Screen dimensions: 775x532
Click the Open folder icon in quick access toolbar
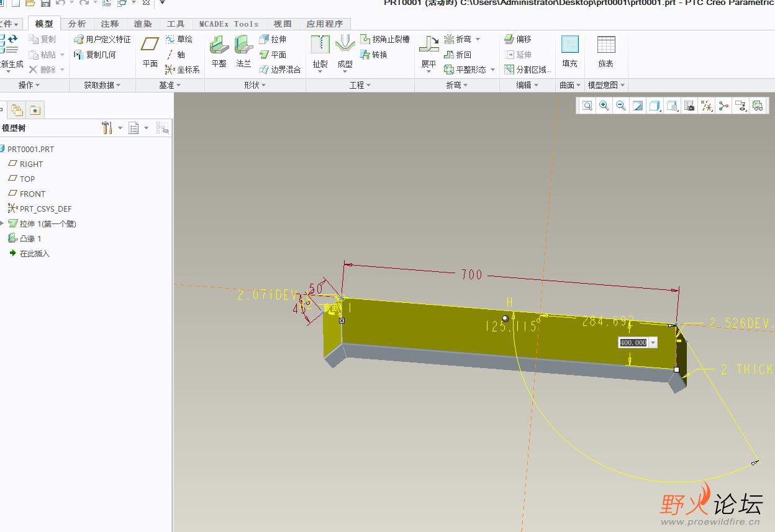(x=30, y=3)
